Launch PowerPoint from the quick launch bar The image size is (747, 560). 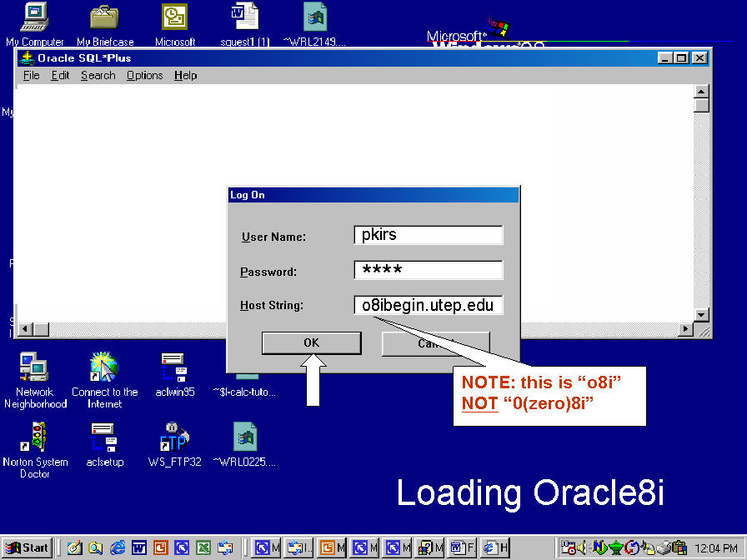coord(160,547)
